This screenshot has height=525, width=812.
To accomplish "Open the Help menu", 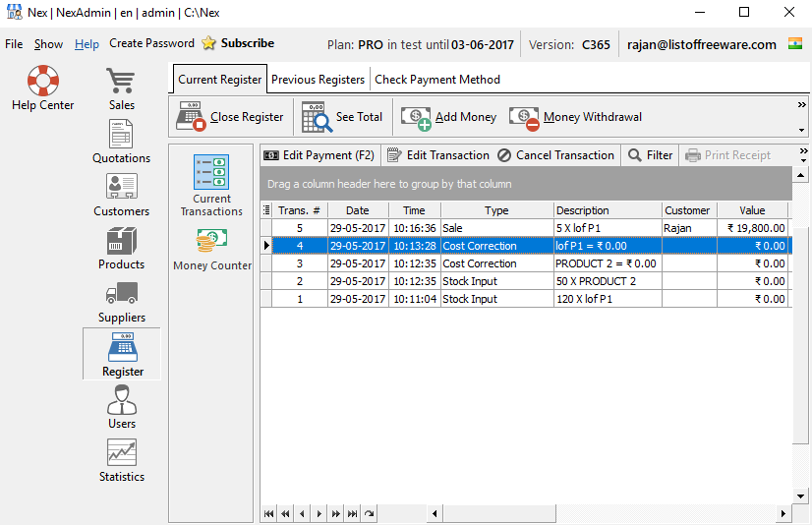I will [x=87, y=44].
